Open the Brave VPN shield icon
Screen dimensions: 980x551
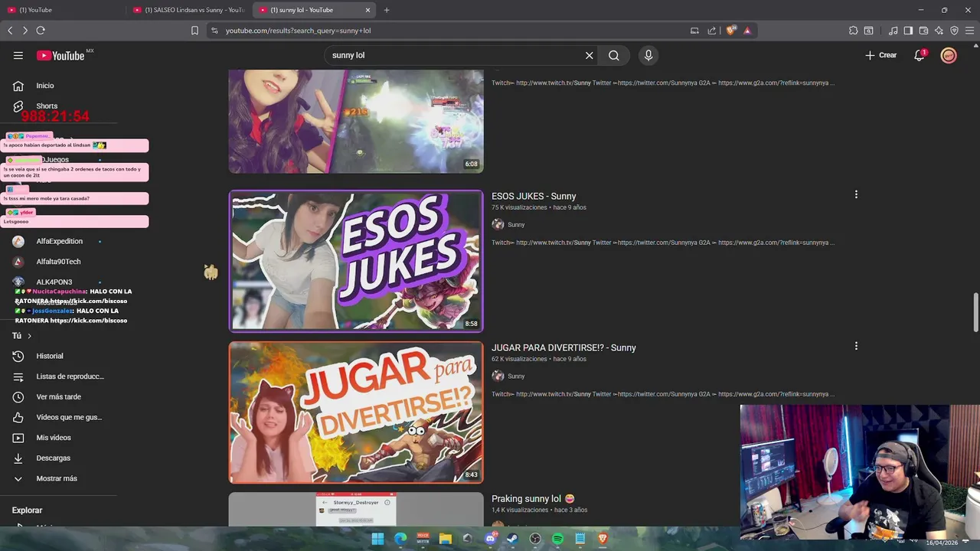(954, 31)
